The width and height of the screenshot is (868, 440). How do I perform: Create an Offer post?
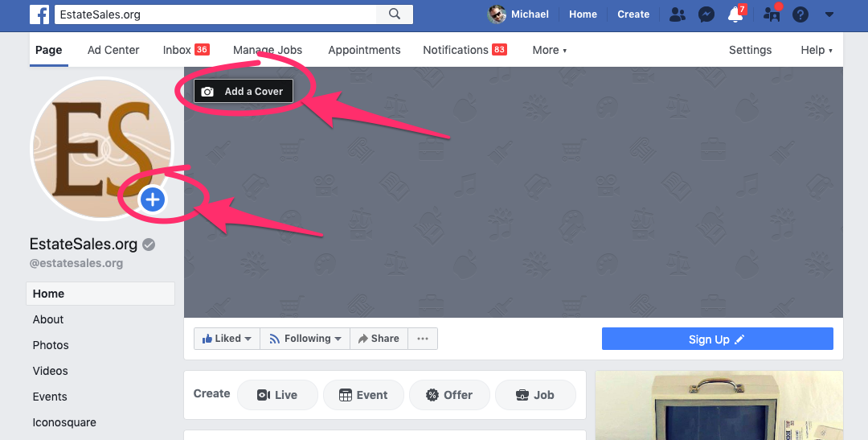[x=449, y=395]
